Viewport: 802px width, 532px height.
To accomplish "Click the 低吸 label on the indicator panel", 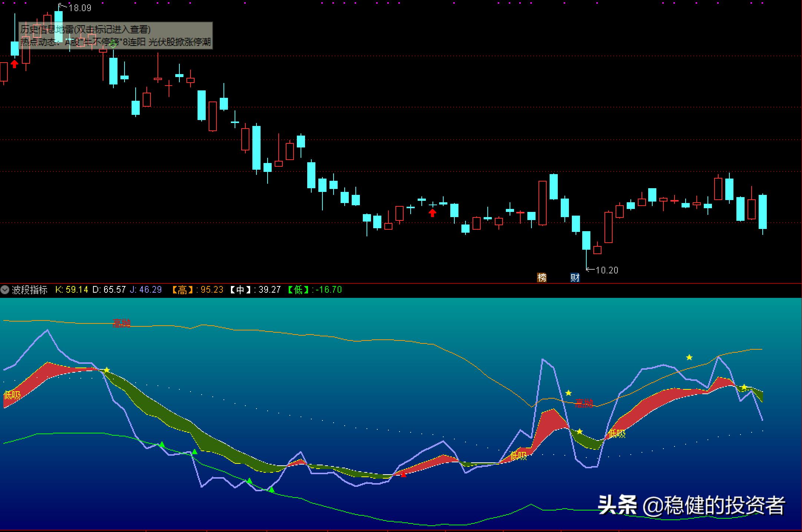I will (11, 395).
